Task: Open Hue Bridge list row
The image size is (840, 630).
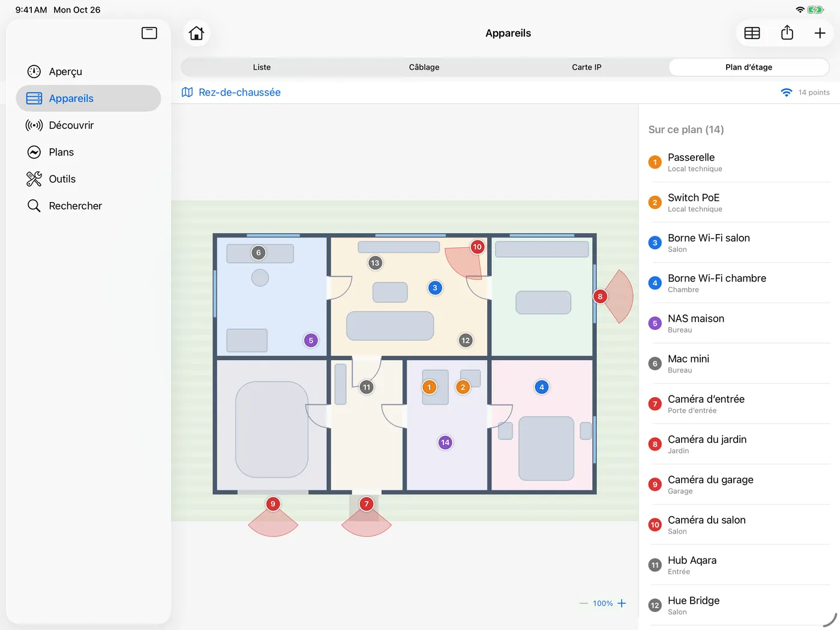Action: coord(739,605)
